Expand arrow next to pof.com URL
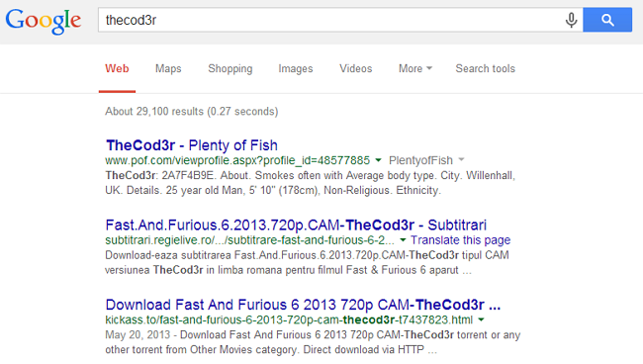This screenshot has height=364, width=643. pos(378,160)
